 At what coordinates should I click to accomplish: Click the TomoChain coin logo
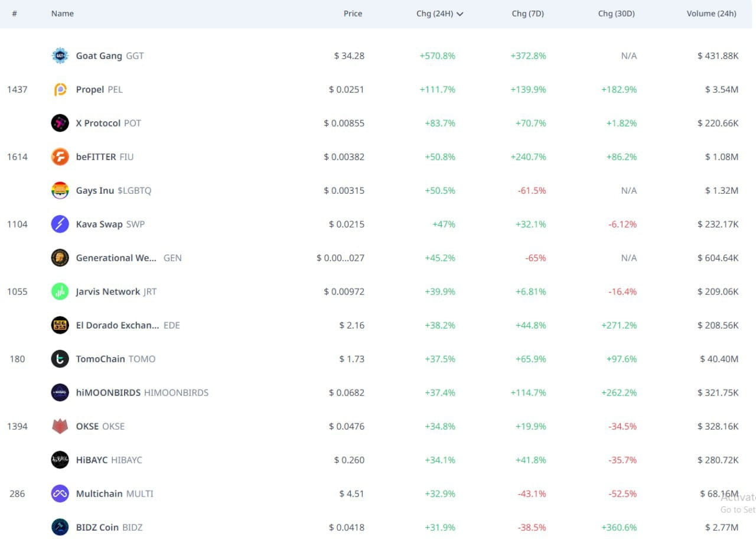pyautogui.click(x=60, y=359)
